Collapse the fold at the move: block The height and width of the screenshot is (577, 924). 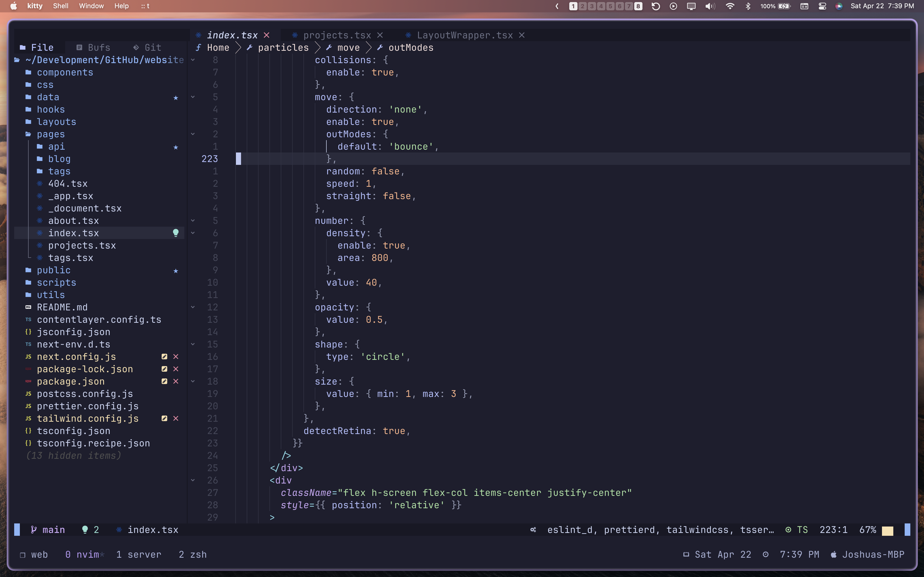pos(193,97)
